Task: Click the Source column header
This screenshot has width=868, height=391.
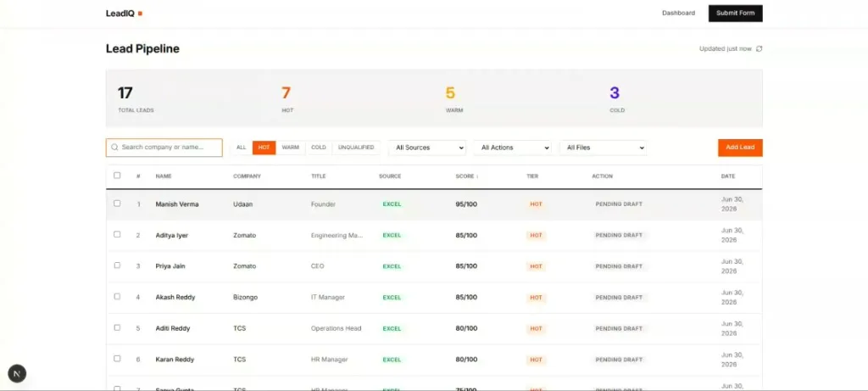Action: pos(390,176)
